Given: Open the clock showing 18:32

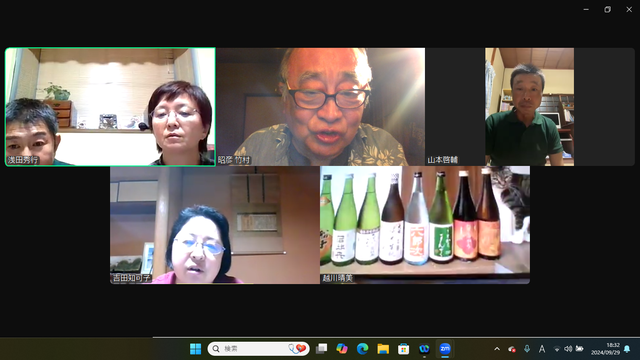Looking at the screenshot, I should pyautogui.click(x=605, y=349).
